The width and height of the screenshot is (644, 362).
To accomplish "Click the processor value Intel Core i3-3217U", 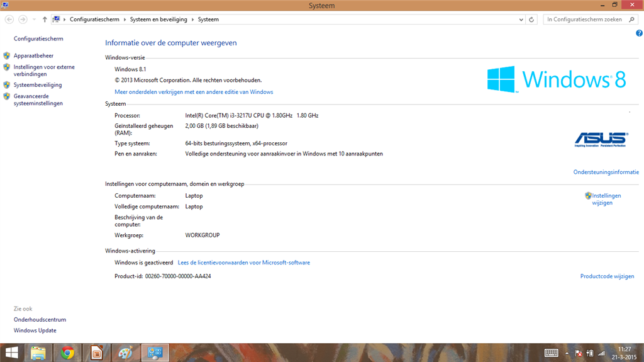I will 252,116.
